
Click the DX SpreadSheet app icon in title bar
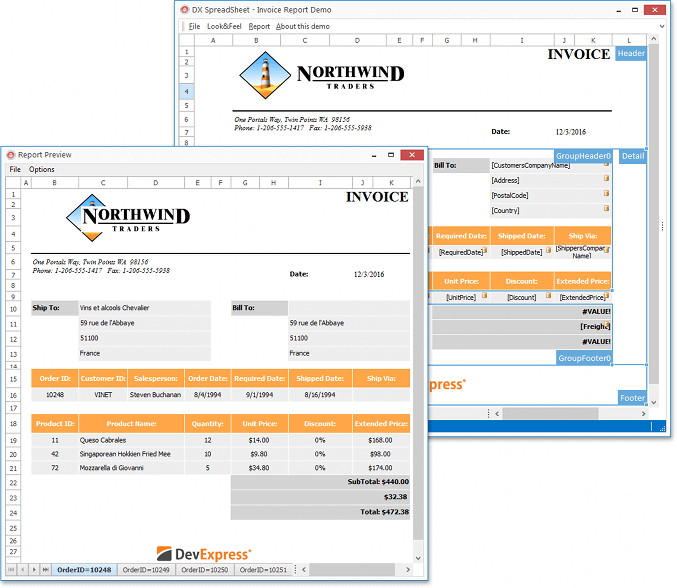point(184,9)
